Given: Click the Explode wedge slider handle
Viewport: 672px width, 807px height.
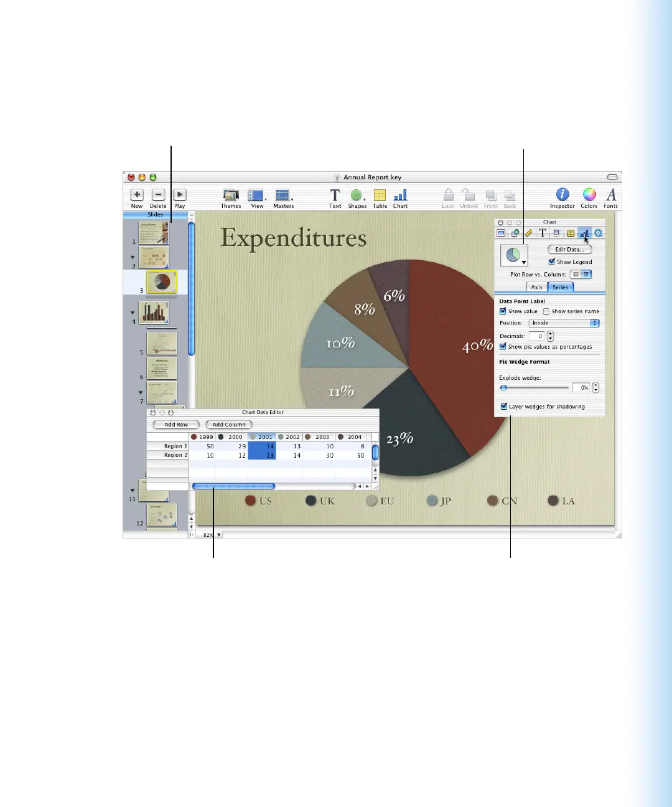Looking at the screenshot, I should tap(503, 388).
